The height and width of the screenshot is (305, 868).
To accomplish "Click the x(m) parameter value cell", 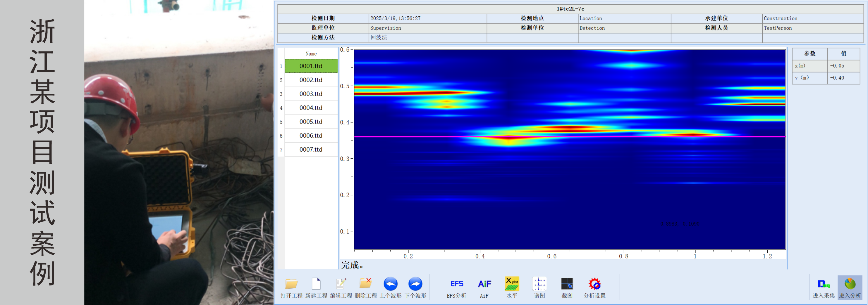I will coord(843,66).
